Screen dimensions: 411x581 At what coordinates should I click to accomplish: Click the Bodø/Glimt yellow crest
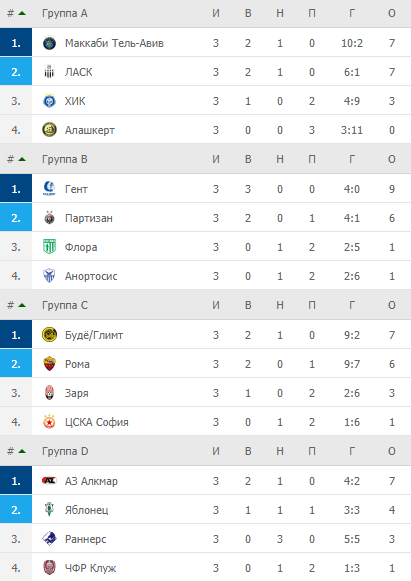point(49,335)
